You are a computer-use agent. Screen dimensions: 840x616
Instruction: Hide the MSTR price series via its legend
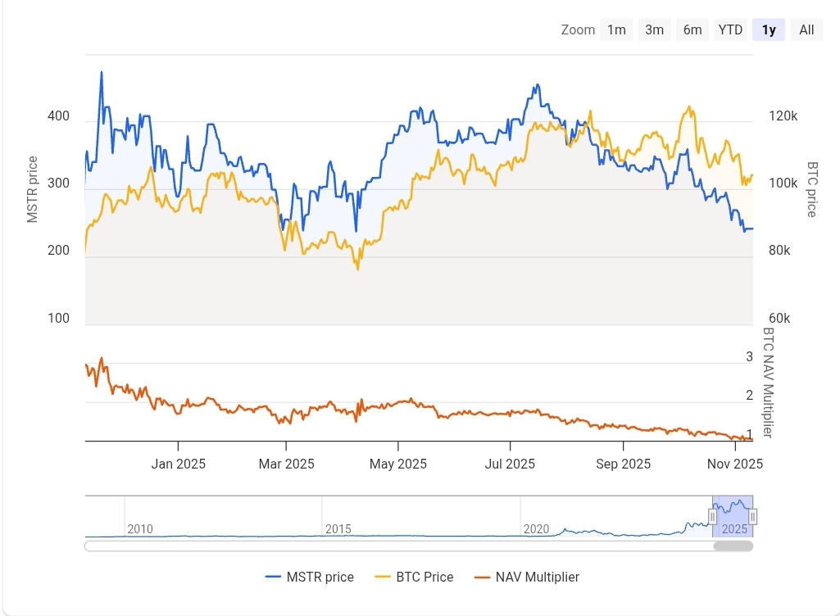pos(319,577)
